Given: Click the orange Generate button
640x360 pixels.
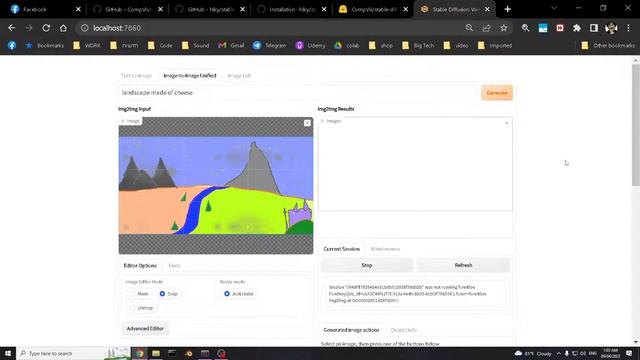Looking at the screenshot, I should (x=497, y=93).
